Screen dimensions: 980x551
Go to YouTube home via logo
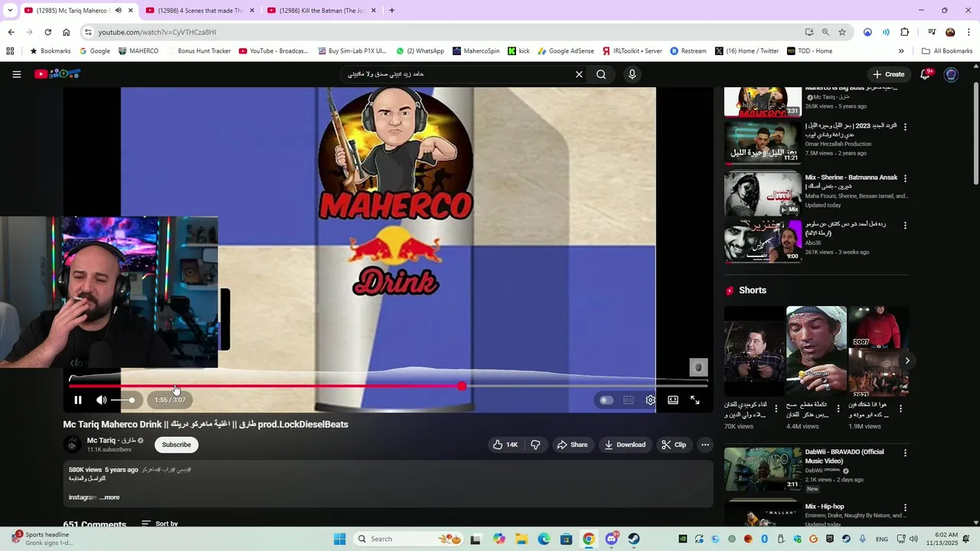point(57,74)
